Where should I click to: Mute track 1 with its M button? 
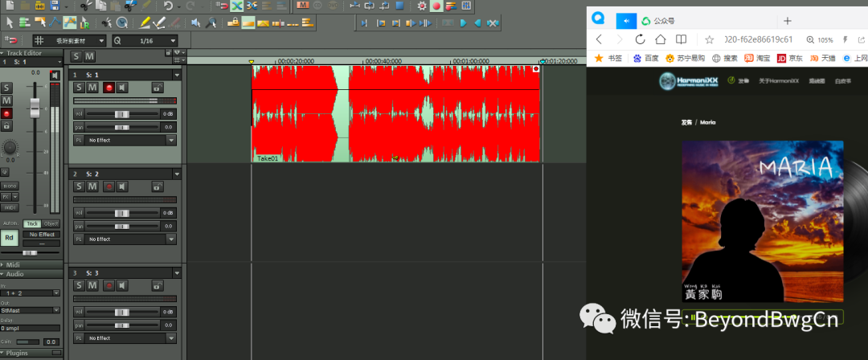pyautogui.click(x=92, y=88)
